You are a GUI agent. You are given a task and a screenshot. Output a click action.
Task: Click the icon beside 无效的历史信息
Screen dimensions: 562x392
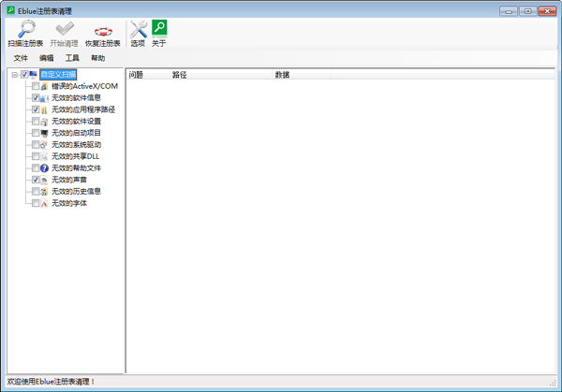click(x=44, y=192)
